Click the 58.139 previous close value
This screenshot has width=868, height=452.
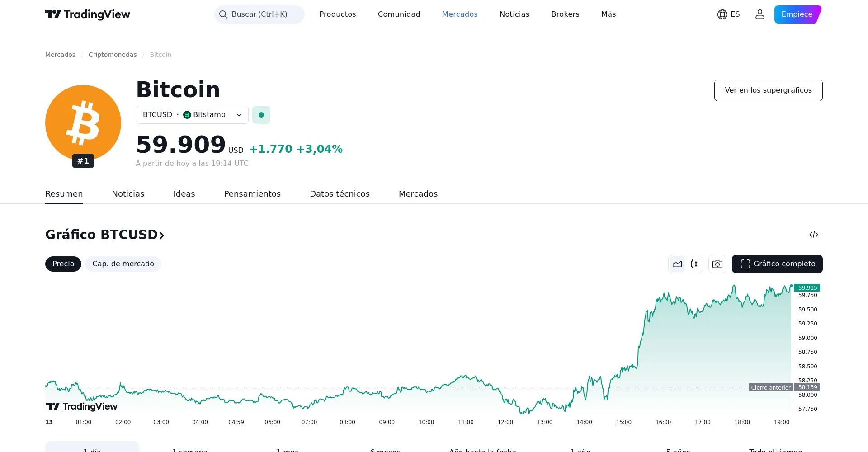[x=807, y=387]
